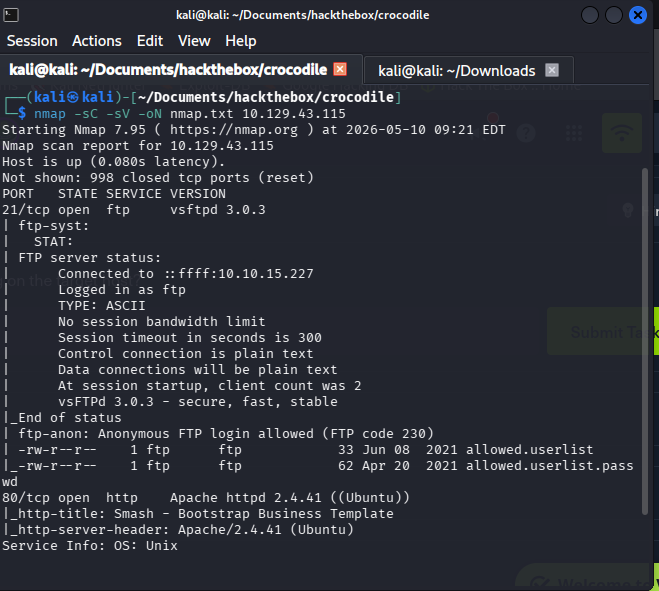Click the 'Service Info: OS: Unix' line

tap(90, 546)
